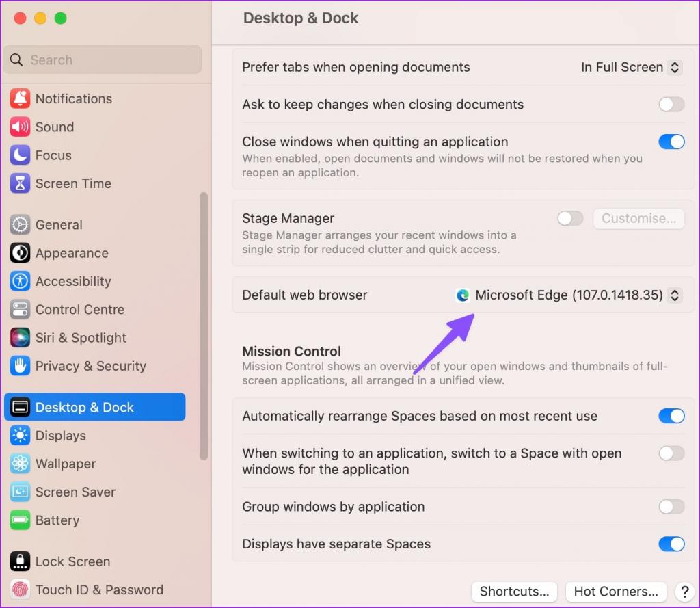Click the Microsoft Edge browser icon
Screen dimensions: 700x608
[463, 295]
